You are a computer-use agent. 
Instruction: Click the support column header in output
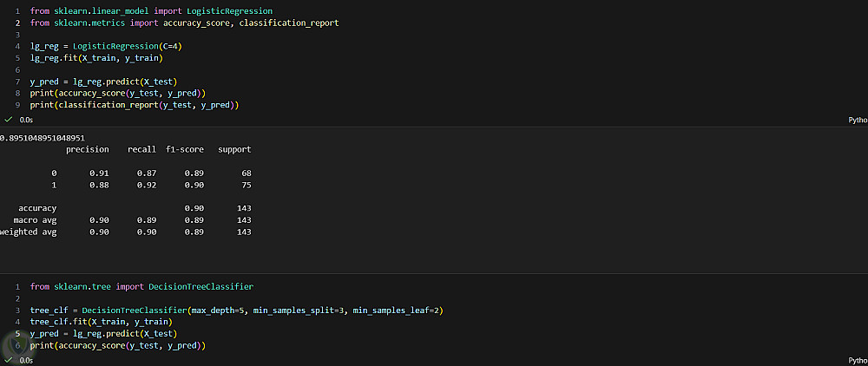click(234, 149)
